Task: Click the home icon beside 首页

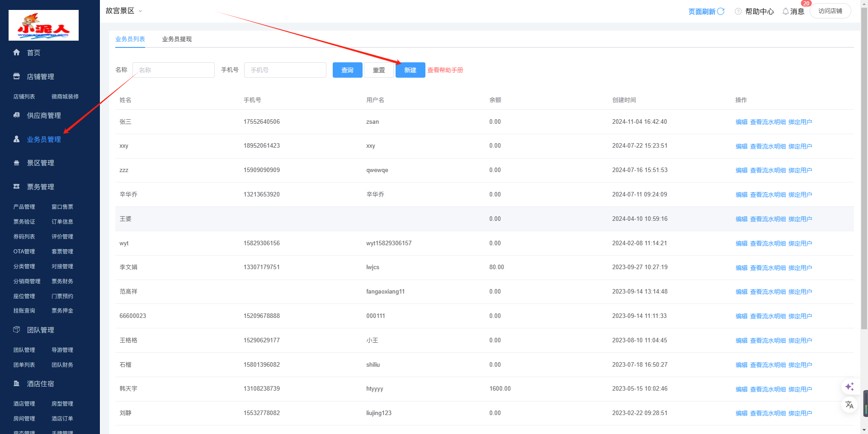Action: point(17,52)
